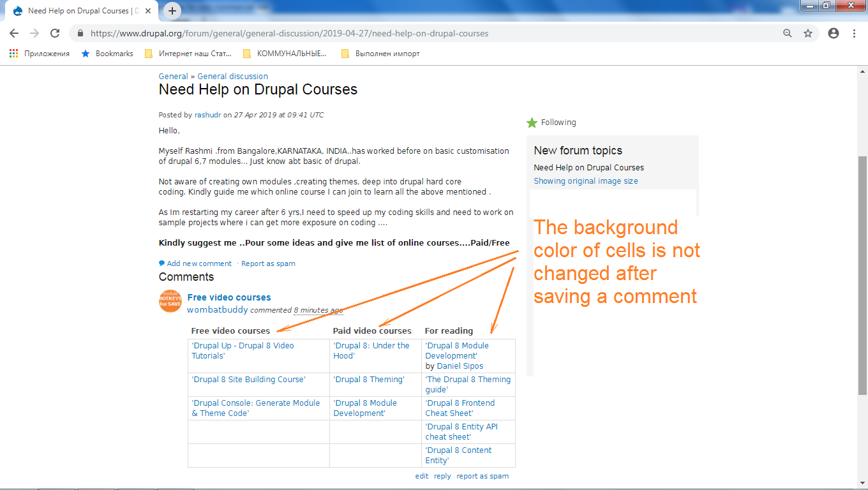Click the browser back arrow
868x490 pixels.
coord(14,33)
